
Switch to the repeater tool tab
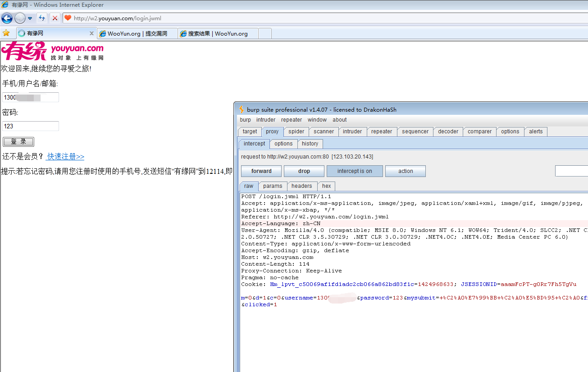(x=382, y=132)
